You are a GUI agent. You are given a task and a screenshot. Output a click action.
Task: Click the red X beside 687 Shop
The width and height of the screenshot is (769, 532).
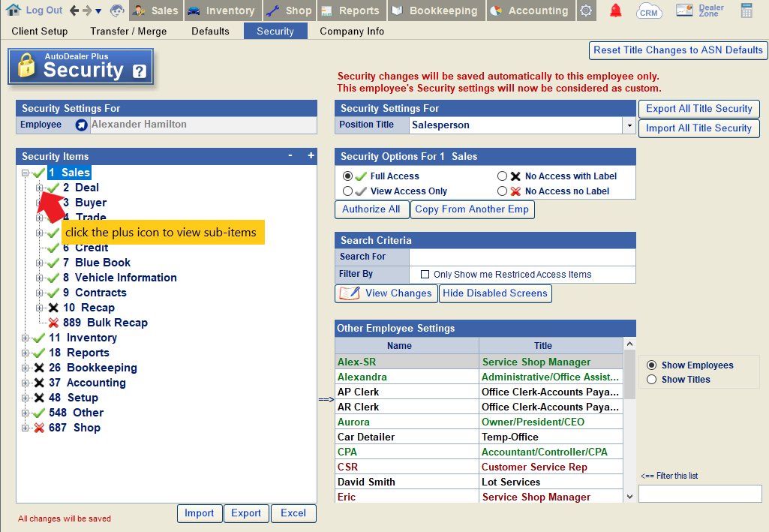[39, 428]
